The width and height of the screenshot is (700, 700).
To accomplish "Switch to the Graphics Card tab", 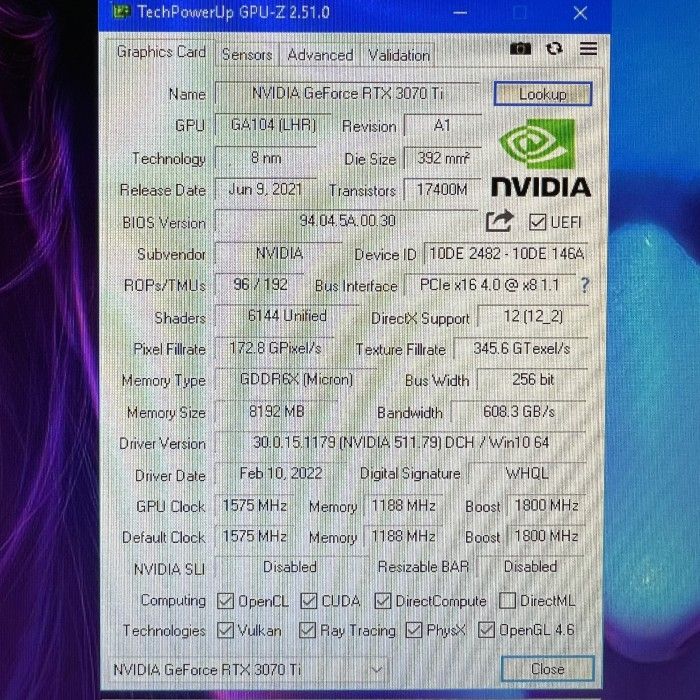I will coord(161,53).
